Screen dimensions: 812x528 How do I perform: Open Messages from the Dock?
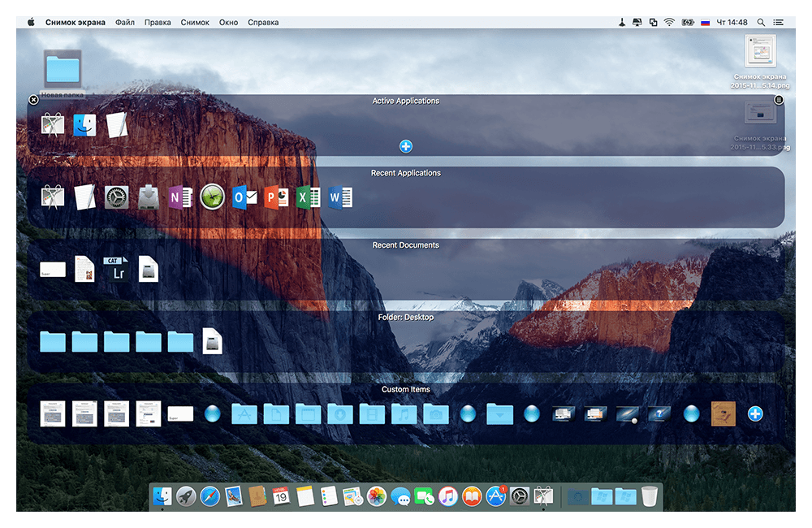pos(401,497)
